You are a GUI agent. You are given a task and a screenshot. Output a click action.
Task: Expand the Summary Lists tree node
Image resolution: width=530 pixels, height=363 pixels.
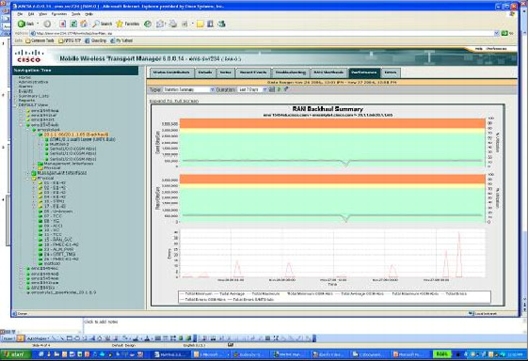coord(16,96)
